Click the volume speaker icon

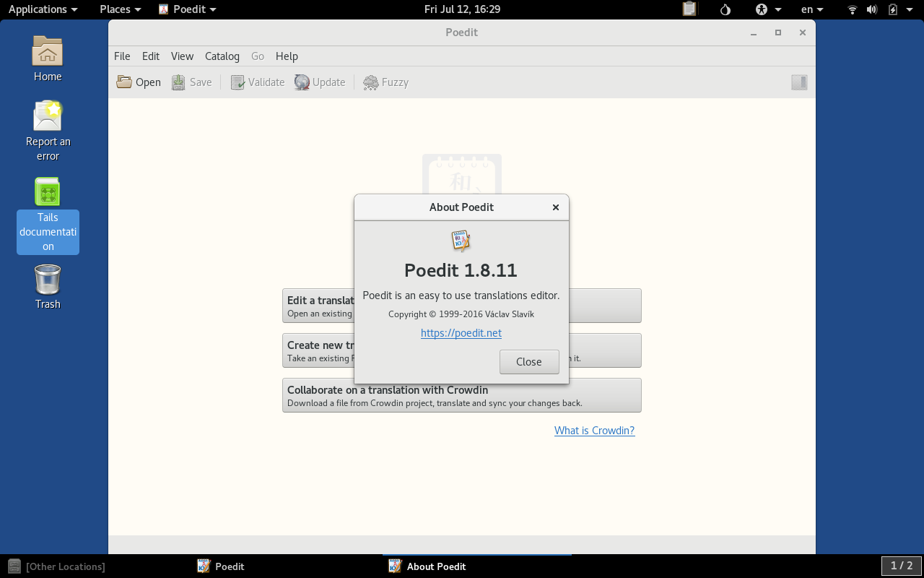[872, 9]
